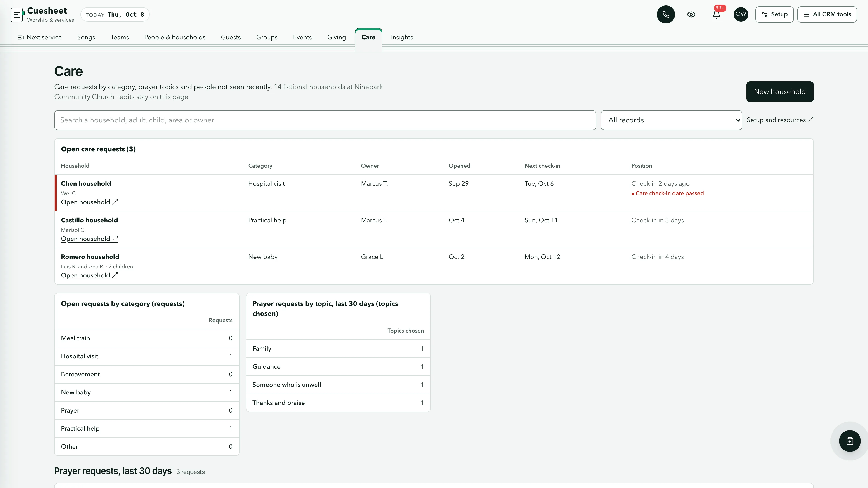
Task: Click the 'Category' column header
Action: click(260, 166)
